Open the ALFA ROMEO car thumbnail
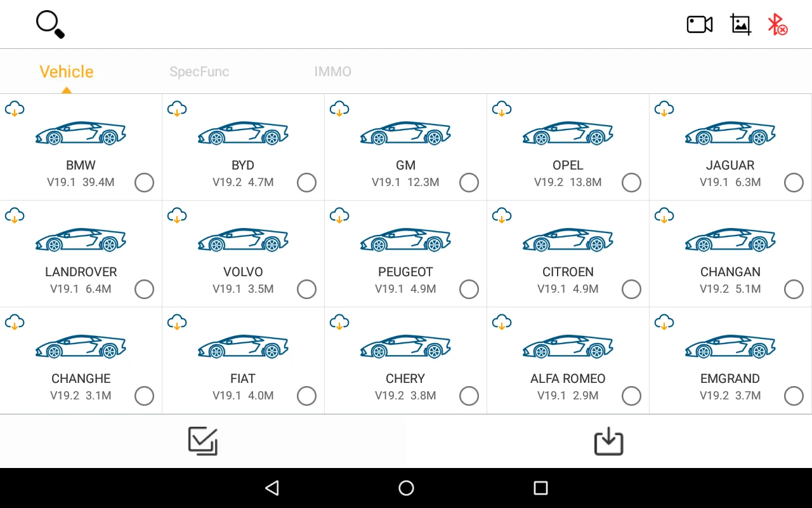 tap(568, 346)
